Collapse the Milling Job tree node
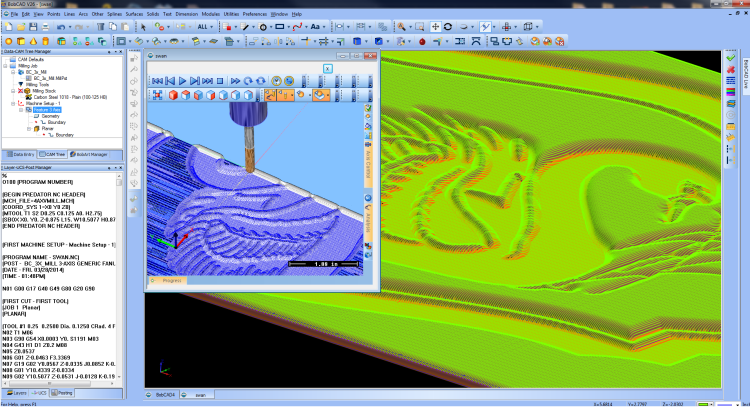Viewport: 750px width, 407px height. [5, 66]
